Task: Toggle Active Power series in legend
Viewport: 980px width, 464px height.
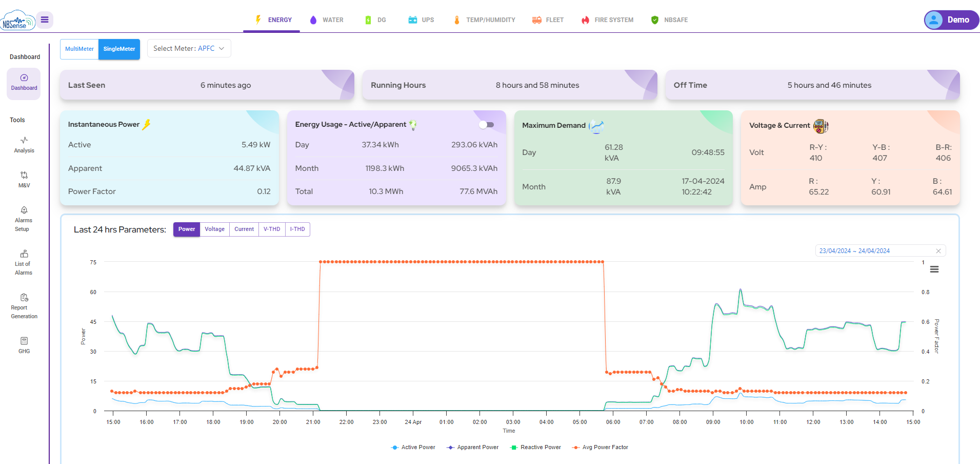Action: pos(413,448)
